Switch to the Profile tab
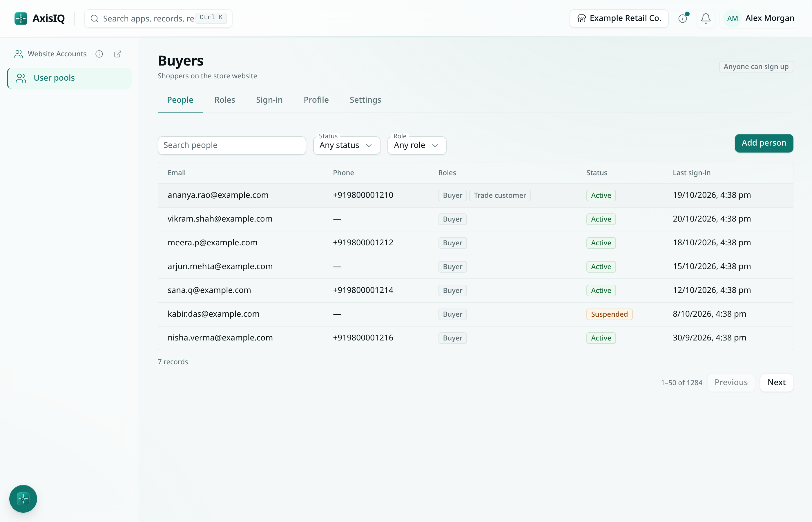Screen dimensions: 812x522 pos(316,100)
